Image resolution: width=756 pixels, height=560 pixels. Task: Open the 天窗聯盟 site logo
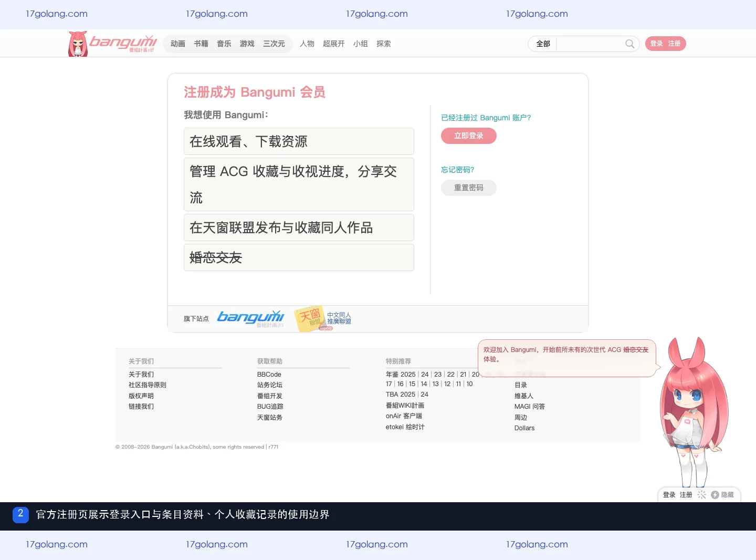[x=323, y=319]
